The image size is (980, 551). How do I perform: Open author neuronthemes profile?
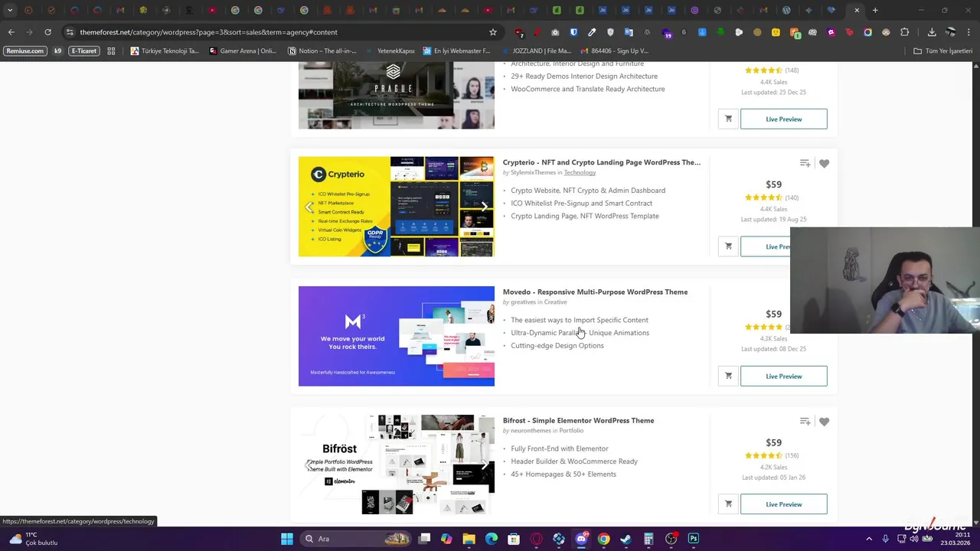[531, 430]
